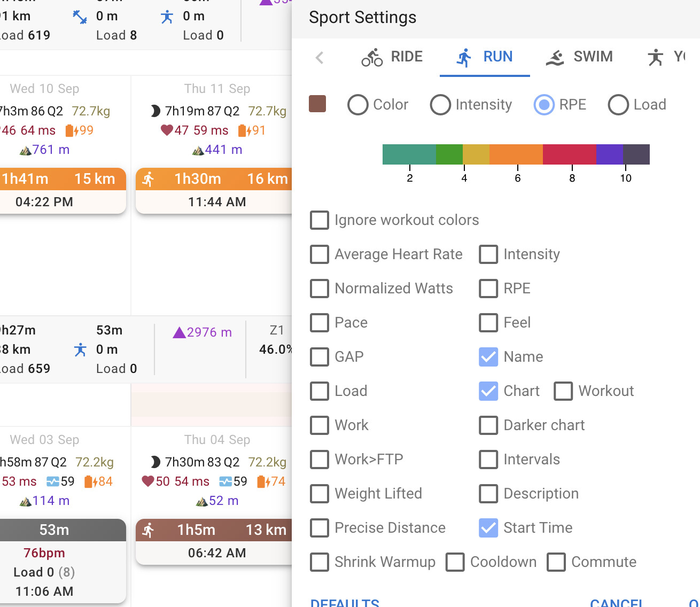Click the swimmer icon on the Swim tab
The width and height of the screenshot is (700, 607).
(555, 57)
